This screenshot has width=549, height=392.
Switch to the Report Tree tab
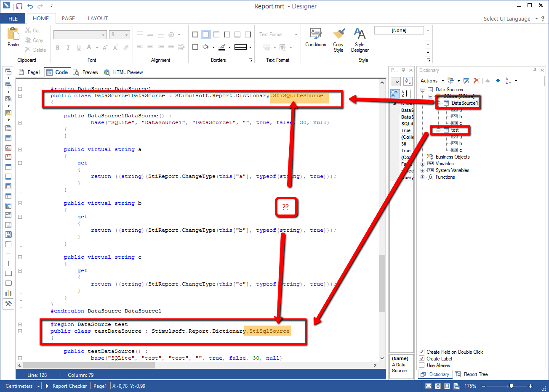[471, 374]
